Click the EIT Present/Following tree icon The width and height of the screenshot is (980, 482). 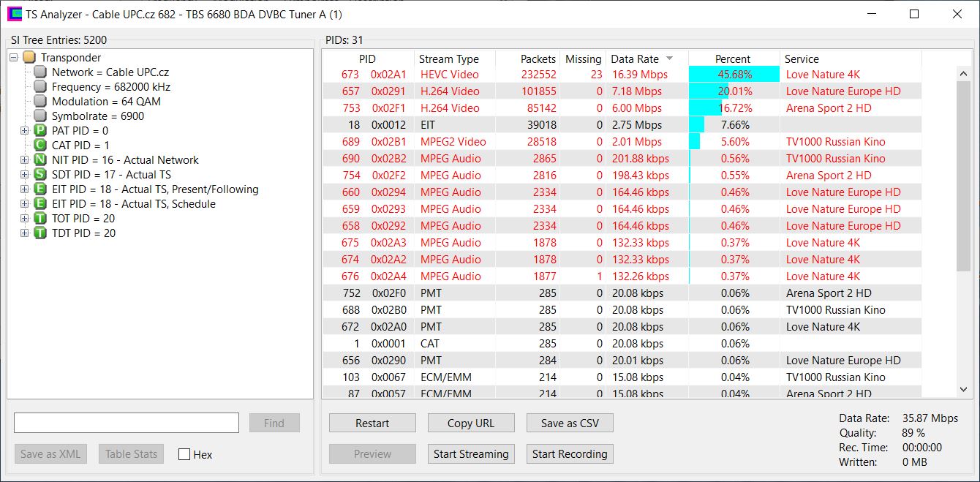pyautogui.click(x=40, y=189)
